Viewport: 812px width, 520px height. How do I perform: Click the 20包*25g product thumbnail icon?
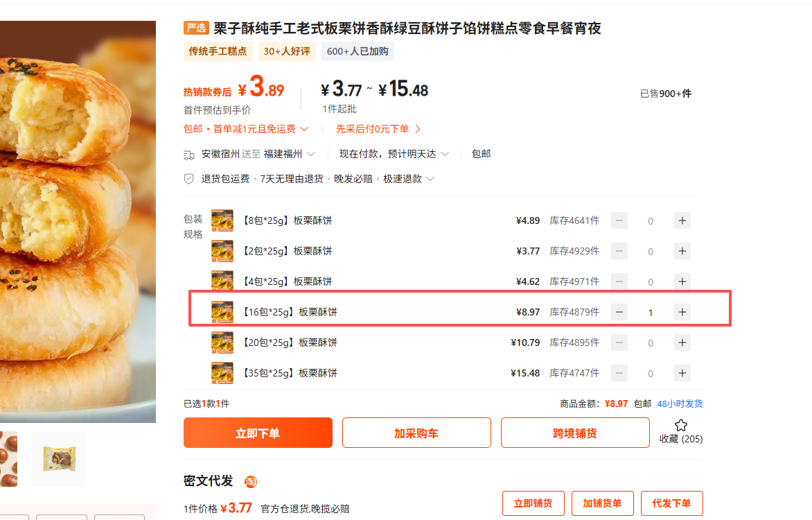click(222, 343)
